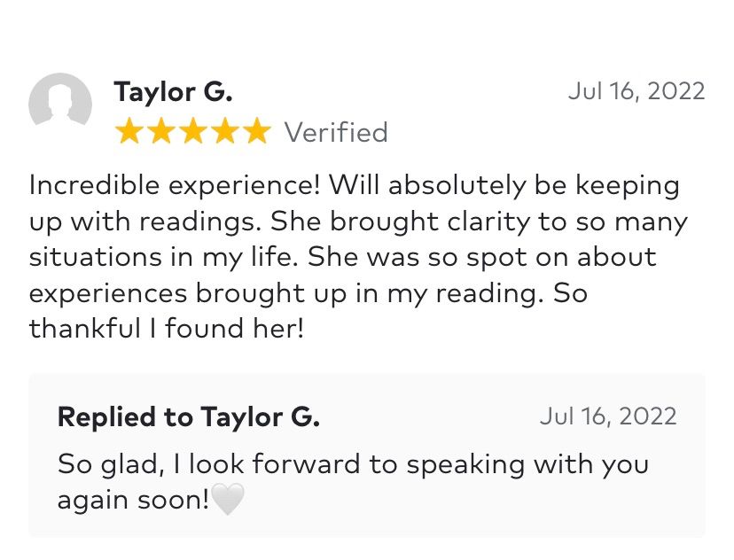Image resolution: width=734 pixels, height=560 pixels.
Task: Select the Replied to Taylor G. heading
Action: coord(189,416)
